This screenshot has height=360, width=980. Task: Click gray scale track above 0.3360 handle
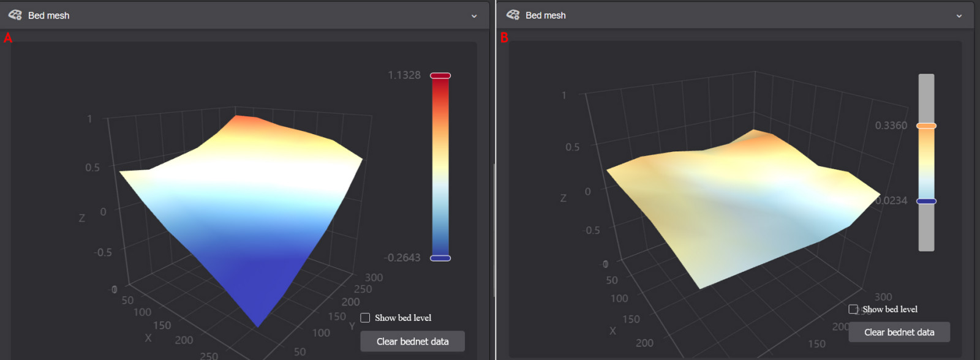pyautogui.click(x=926, y=98)
